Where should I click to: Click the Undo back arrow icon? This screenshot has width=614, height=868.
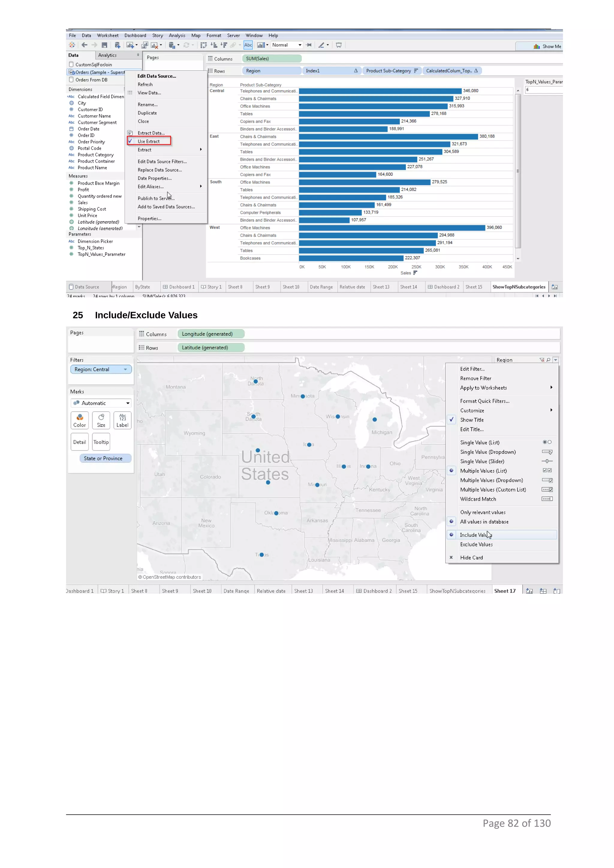click(x=84, y=45)
